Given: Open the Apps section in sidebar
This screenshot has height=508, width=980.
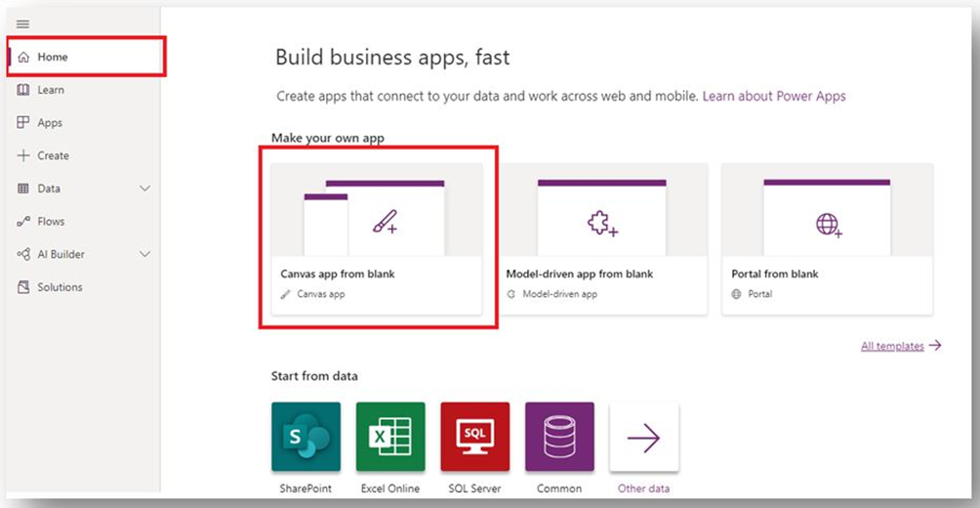Looking at the screenshot, I should tap(50, 123).
